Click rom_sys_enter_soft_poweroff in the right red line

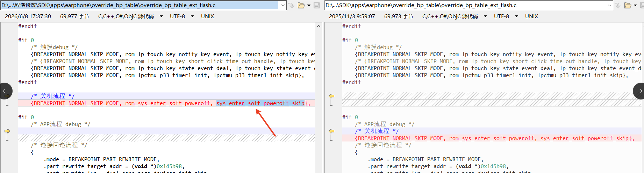tap(492, 138)
